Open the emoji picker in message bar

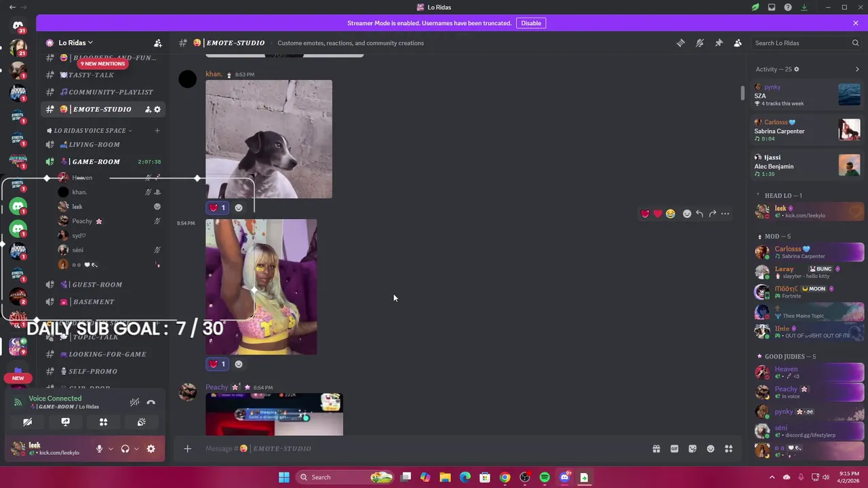[711, 449]
